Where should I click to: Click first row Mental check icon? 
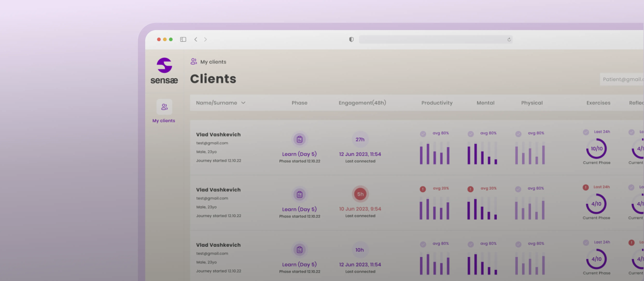[x=471, y=134]
